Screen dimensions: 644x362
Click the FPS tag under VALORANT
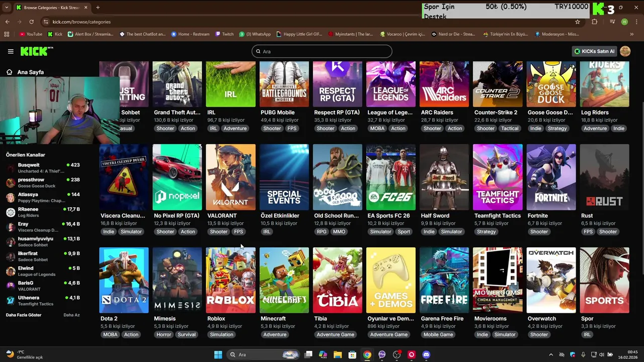point(238,232)
